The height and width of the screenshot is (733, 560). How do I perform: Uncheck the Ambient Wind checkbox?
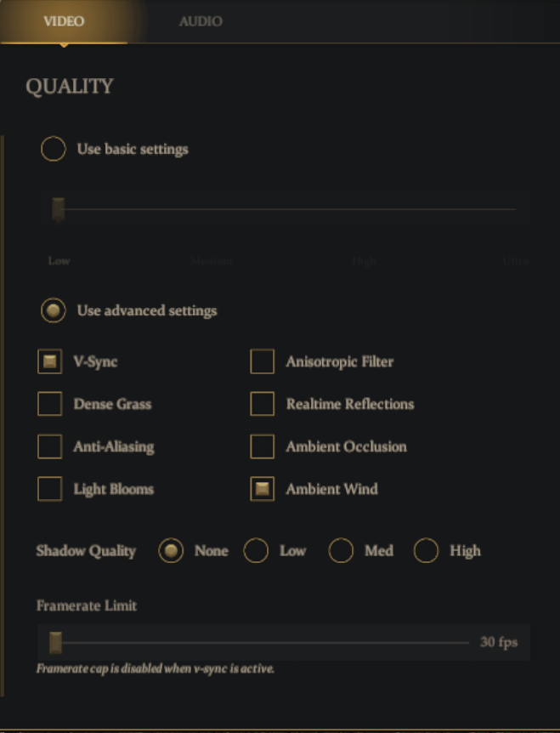262,489
